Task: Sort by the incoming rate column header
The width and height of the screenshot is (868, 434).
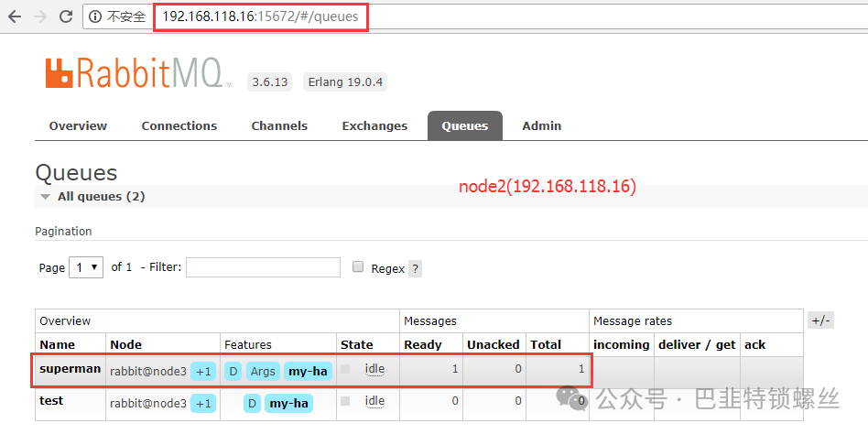Action: (622, 344)
